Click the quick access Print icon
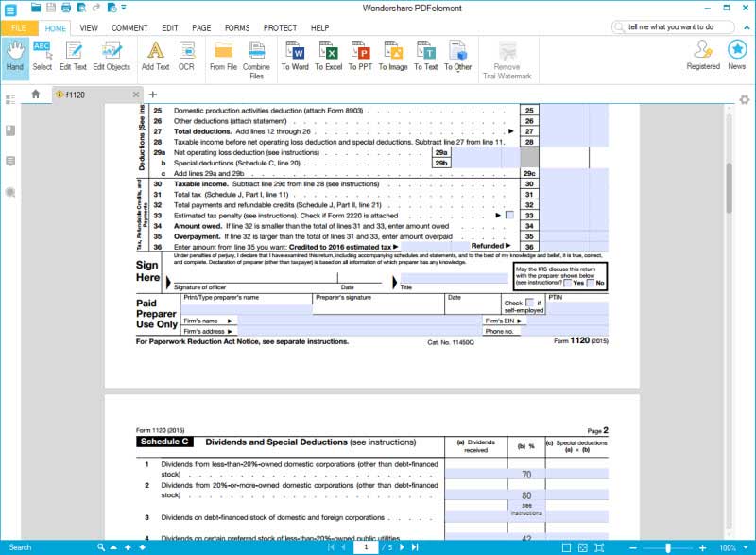756x555 pixels. [x=66, y=8]
